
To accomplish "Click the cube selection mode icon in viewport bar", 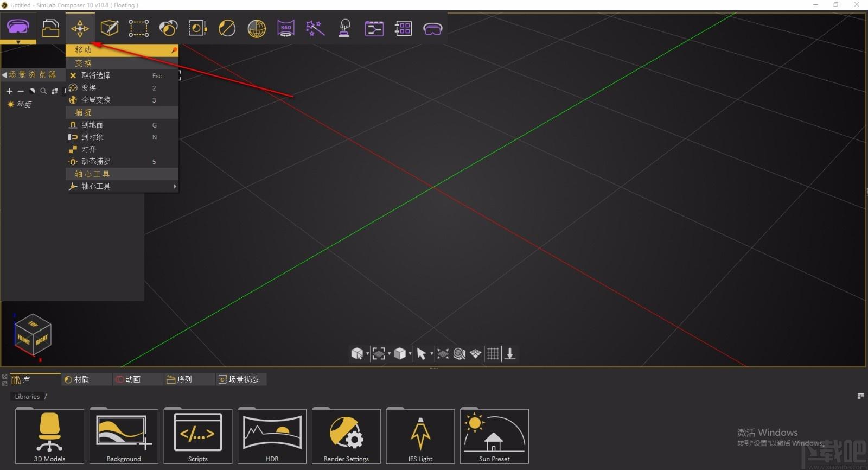I will pyautogui.click(x=356, y=354).
